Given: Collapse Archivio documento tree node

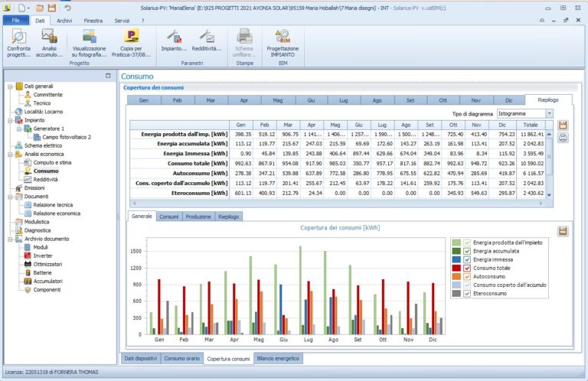Looking at the screenshot, I should (10, 239).
